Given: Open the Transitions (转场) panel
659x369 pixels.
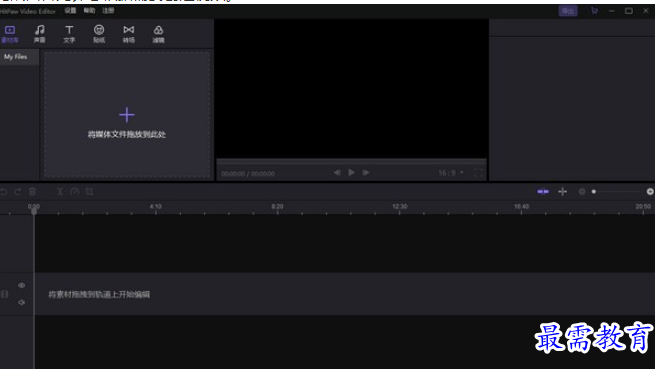Looking at the screenshot, I should coord(129,34).
